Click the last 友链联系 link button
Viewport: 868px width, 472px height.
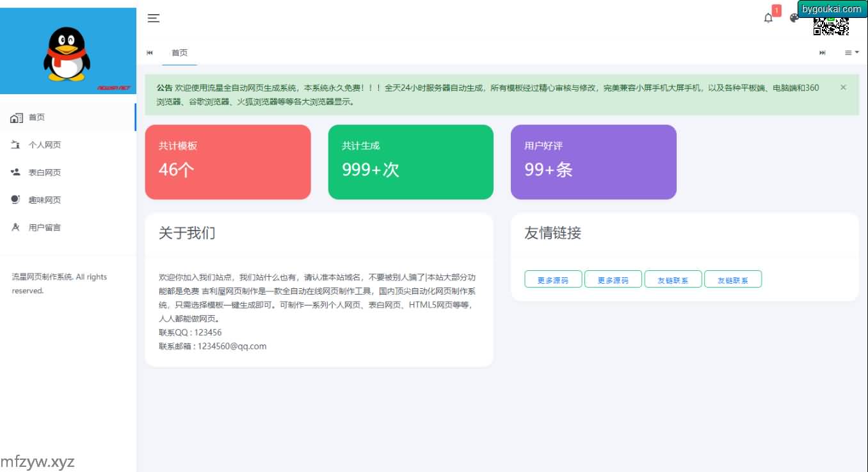pos(732,280)
